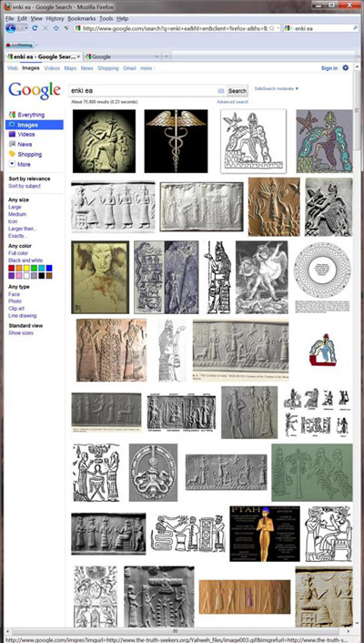This screenshot has width=364, height=643.
Task: Close the enki ea tab
Action: pos(78,57)
